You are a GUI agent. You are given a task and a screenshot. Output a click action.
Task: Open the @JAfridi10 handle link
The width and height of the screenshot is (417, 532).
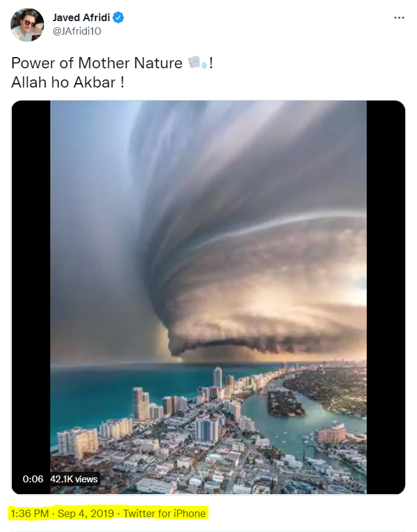[x=76, y=31]
